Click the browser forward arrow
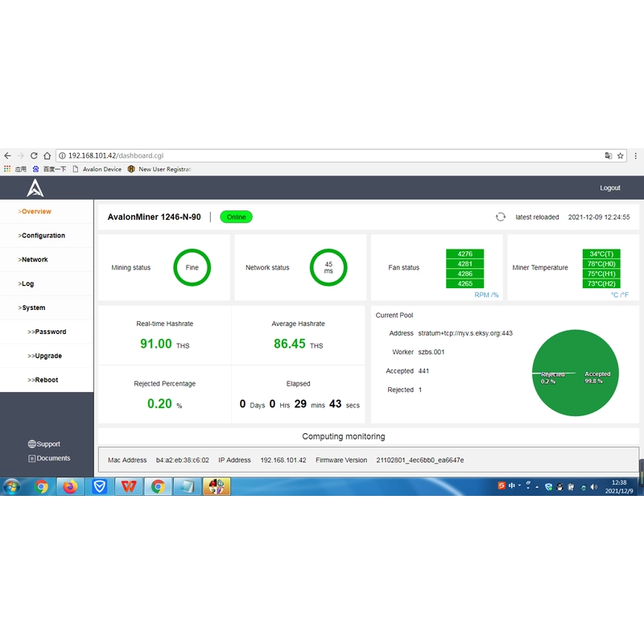 point(21,155)
